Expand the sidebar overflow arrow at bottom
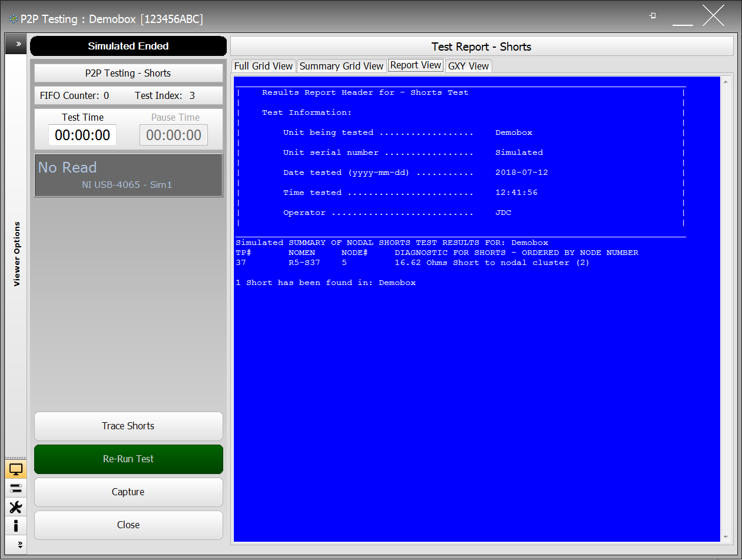The image size is (742, 560). click(18, 544)
